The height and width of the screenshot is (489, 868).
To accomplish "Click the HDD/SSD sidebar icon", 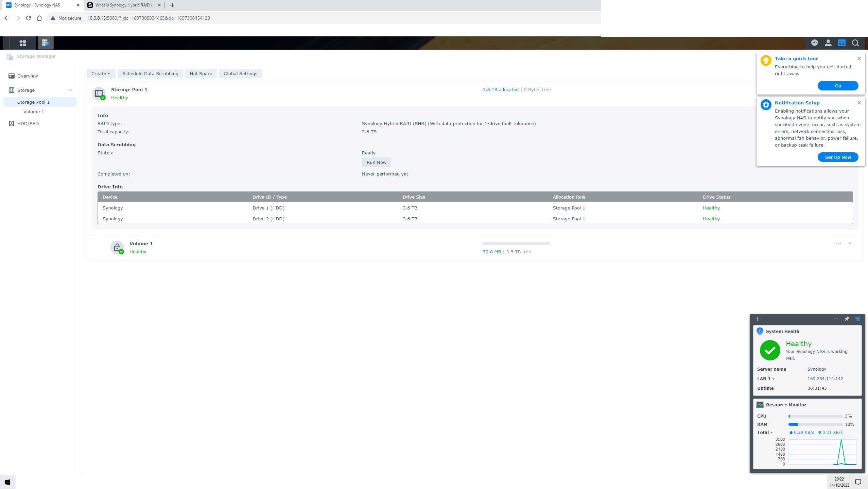I will tap(12, 123).
